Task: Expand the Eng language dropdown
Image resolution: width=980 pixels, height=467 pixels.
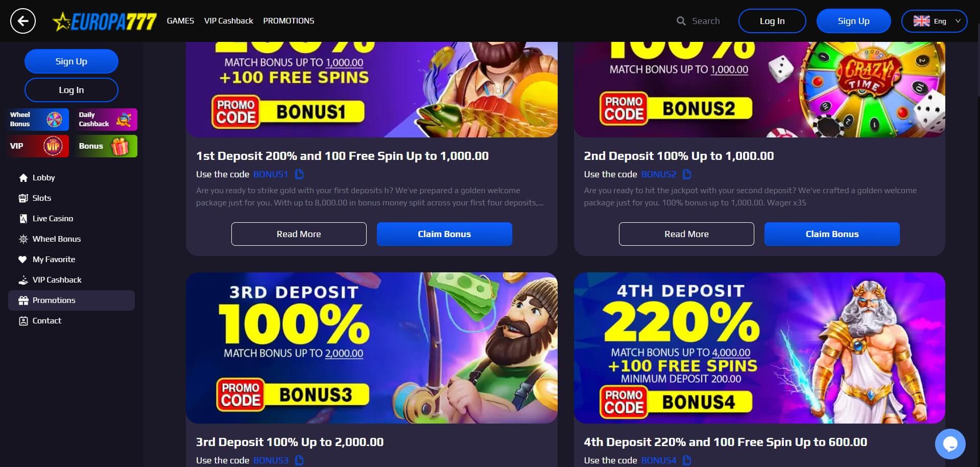Action: (934, 21)
